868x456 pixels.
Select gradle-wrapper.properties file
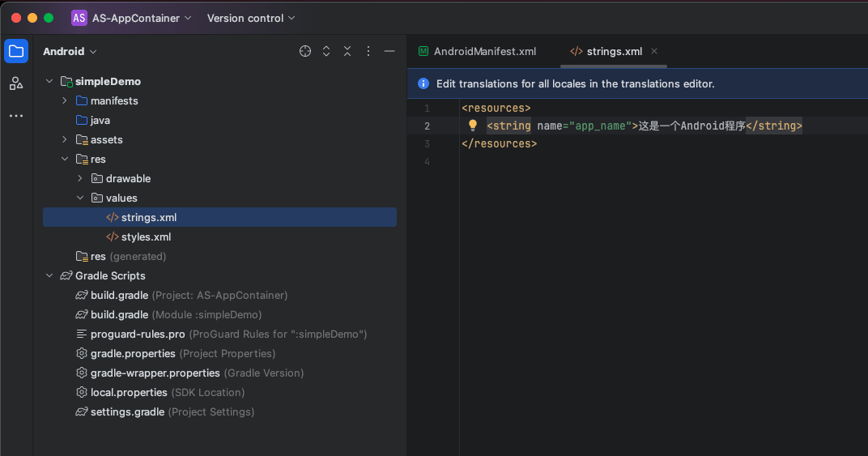(219, 373)
